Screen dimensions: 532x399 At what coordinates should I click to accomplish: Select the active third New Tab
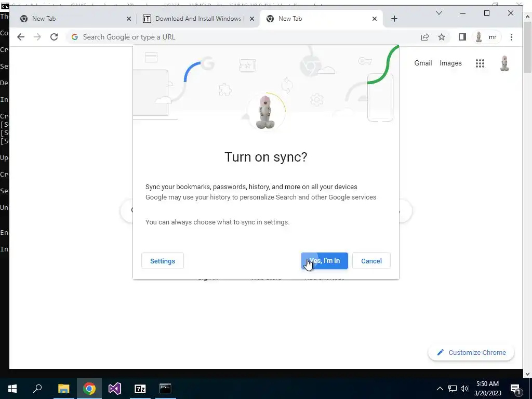(321, 19)
